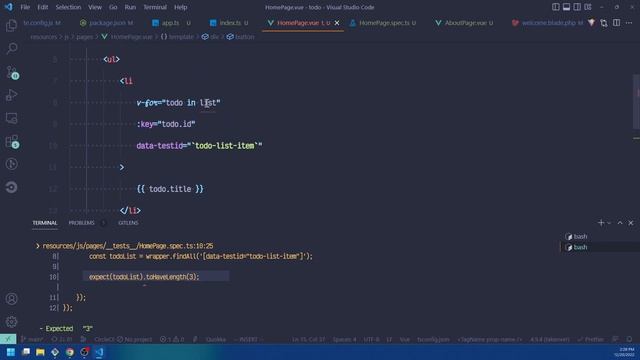The width and height of the screenshot is (640, 360).
Task: Open the Accounts menu icon
Action: coord(11,299)
